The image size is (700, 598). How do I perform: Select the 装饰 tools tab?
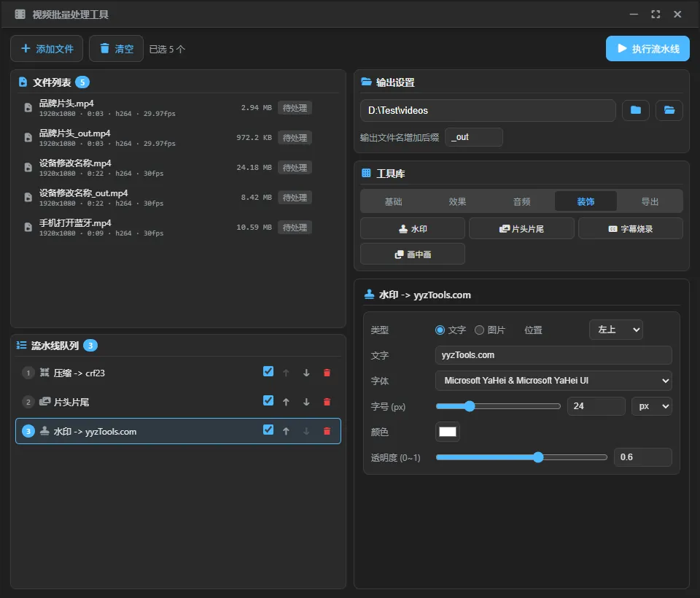coord(586,201)
